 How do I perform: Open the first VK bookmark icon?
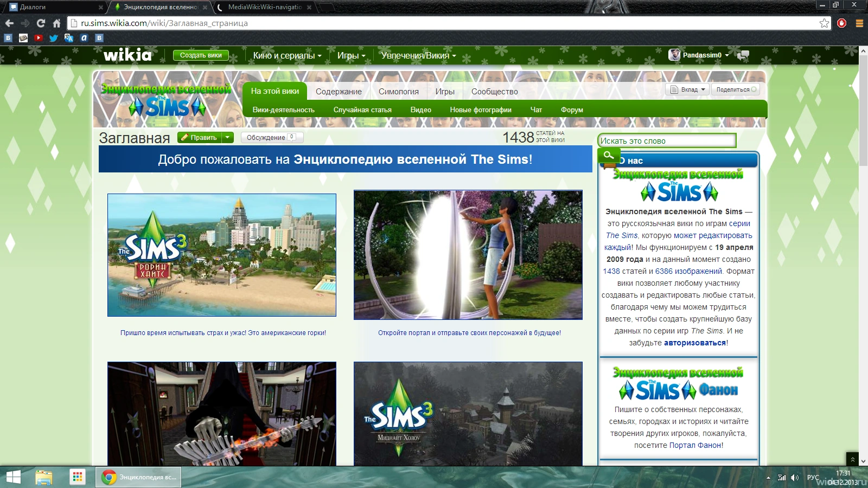(x=8, y=38)
